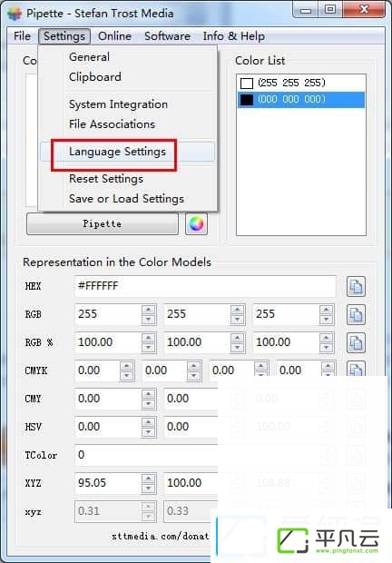Increase the third RGB % value with up arrow
Screen dimensions: 392x563
tap(326, 338)
